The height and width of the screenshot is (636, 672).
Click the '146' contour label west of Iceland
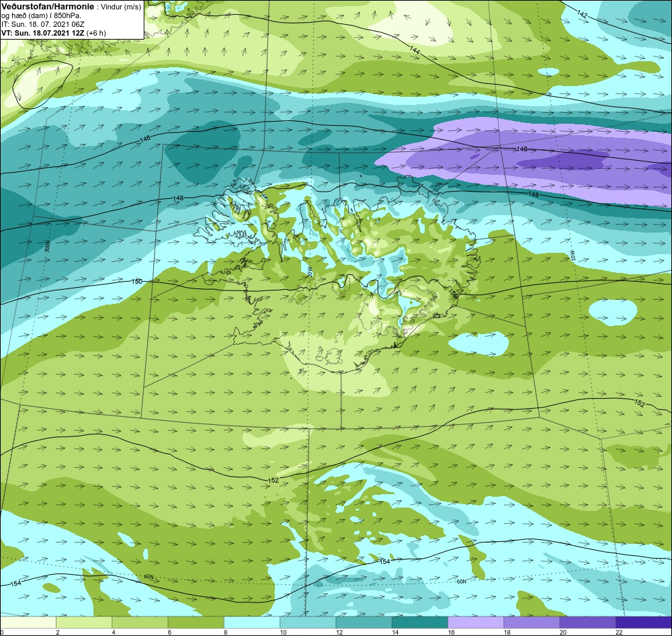pos(145,139)
